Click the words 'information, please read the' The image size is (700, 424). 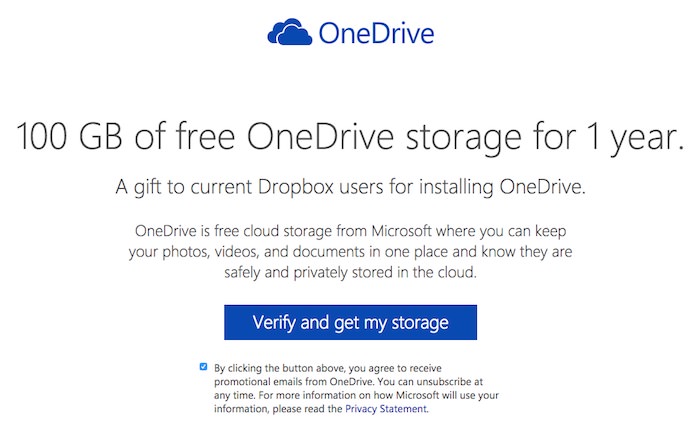click(x=278, y=409)
